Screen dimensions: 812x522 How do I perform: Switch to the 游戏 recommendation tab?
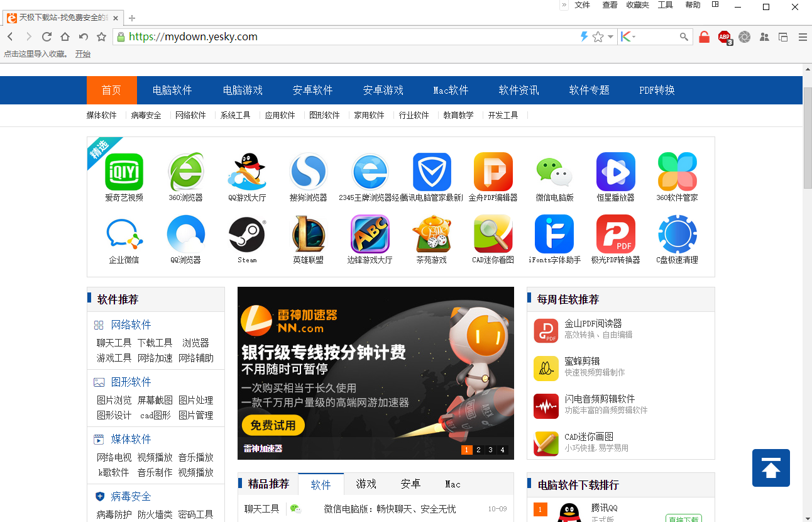366,484
